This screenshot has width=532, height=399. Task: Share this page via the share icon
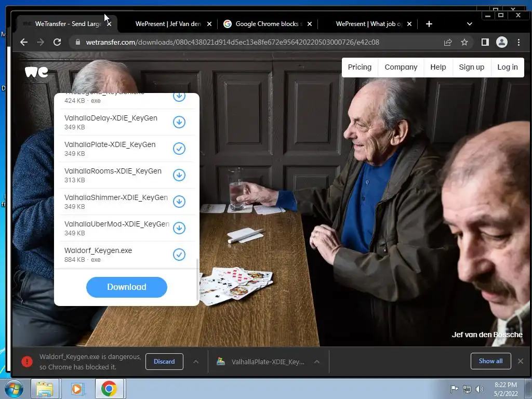point(448,42)
